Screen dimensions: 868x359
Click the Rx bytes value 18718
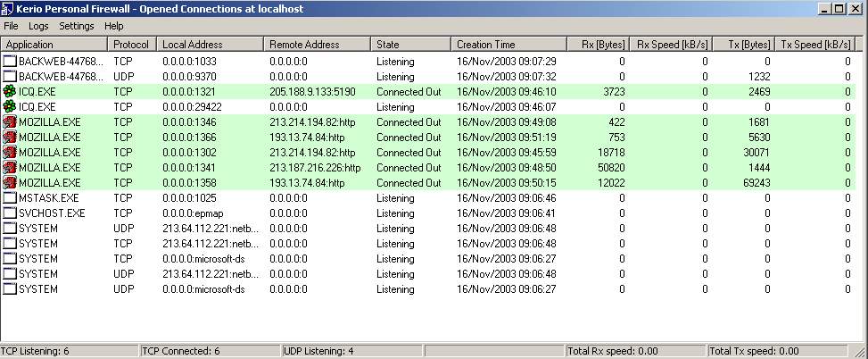tap(612, 153)
